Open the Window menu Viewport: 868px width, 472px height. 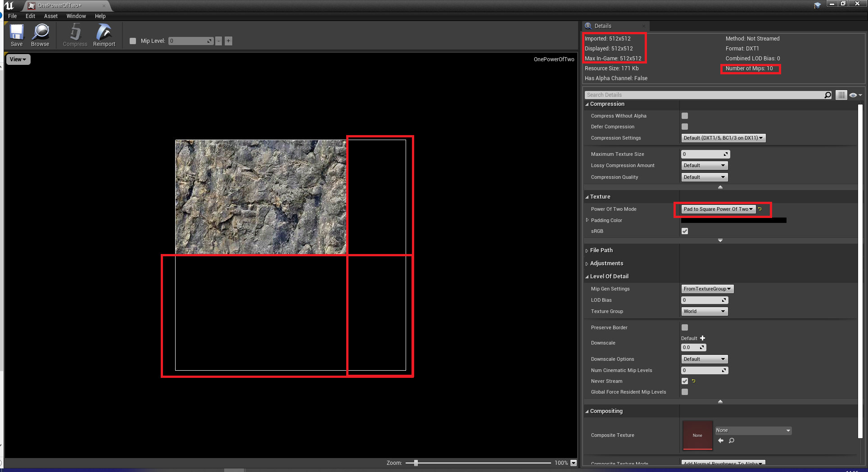click(x=76, y=16)
